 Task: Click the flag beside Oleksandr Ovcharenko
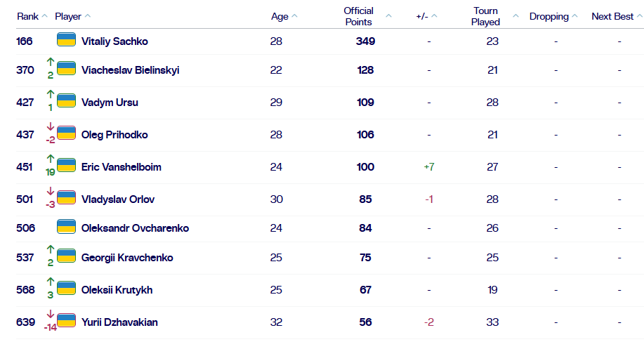coord(66,228)
